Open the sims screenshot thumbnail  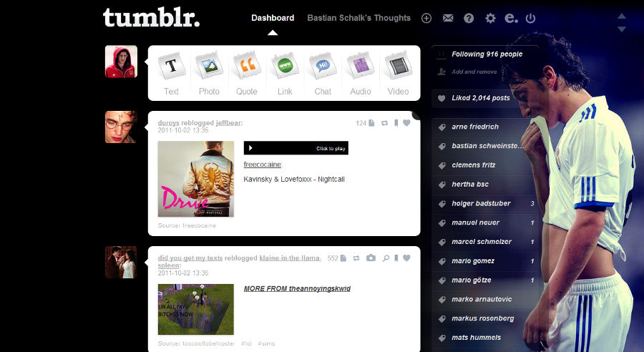[196, 309]
